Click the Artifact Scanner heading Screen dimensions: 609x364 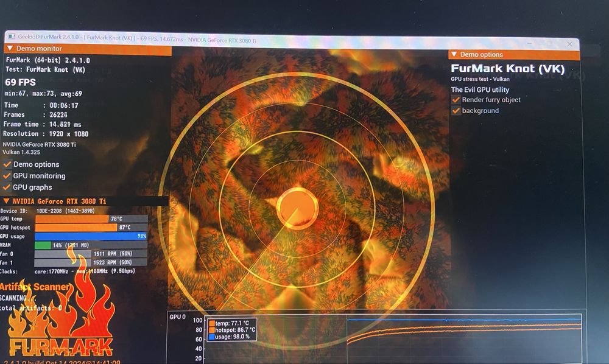click(x=35, y=287)
